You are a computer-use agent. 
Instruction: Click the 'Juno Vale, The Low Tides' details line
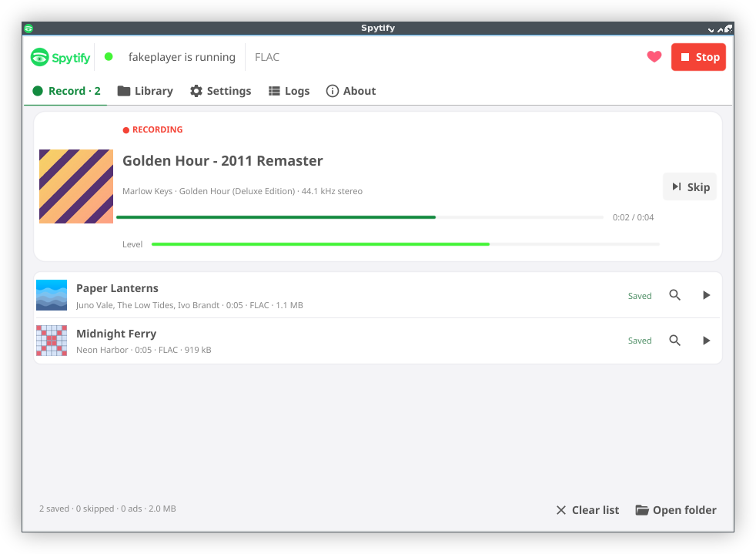click(x=189, y=305)
